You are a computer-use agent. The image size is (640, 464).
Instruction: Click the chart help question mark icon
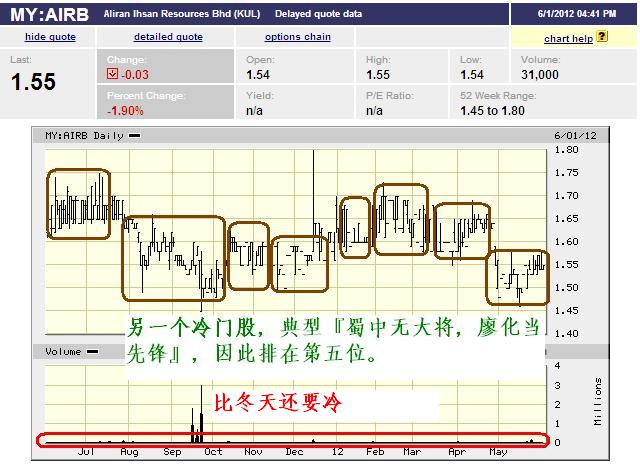[x=602, y=36]
